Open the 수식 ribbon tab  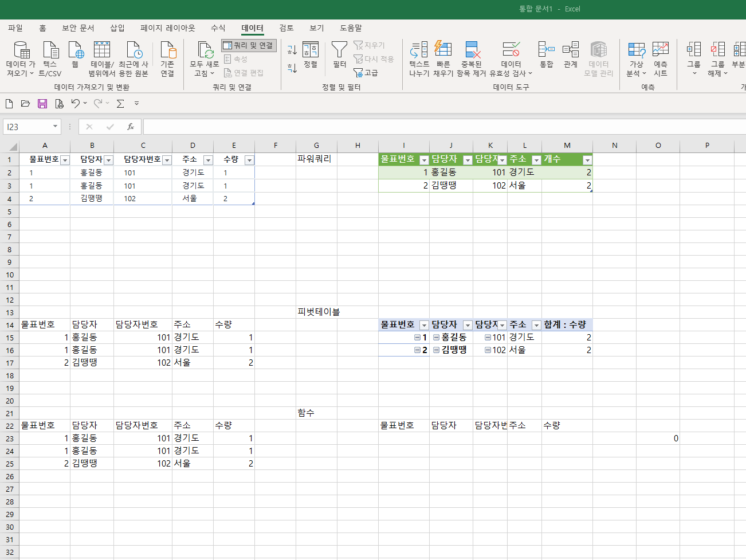pos(218,28)
